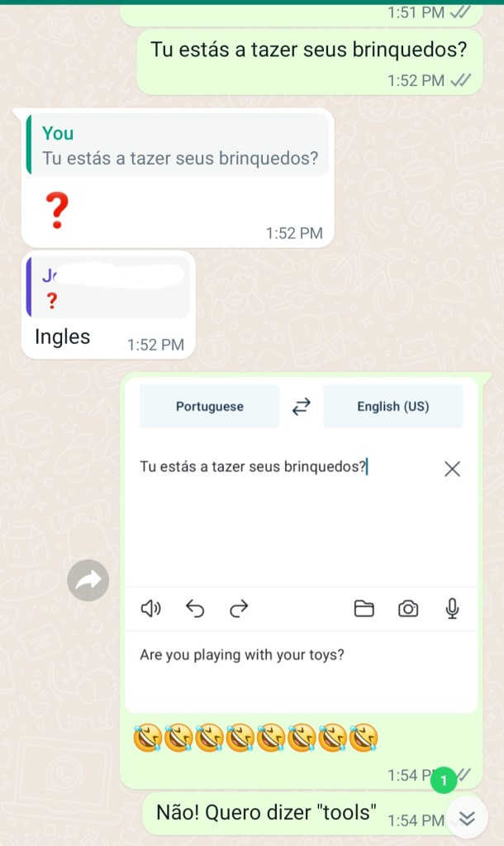Open the English (US) target language selector

coord(393,406)
